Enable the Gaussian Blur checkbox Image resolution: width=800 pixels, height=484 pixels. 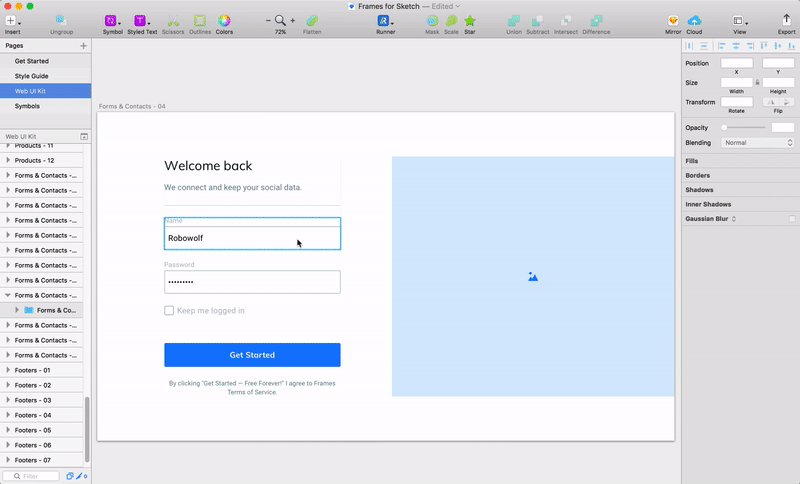792,219
